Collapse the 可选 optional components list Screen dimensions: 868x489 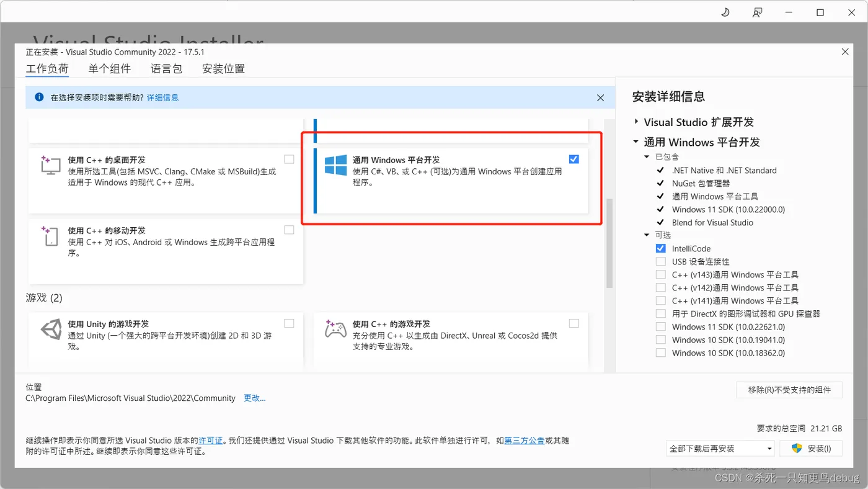coord(647,235)
